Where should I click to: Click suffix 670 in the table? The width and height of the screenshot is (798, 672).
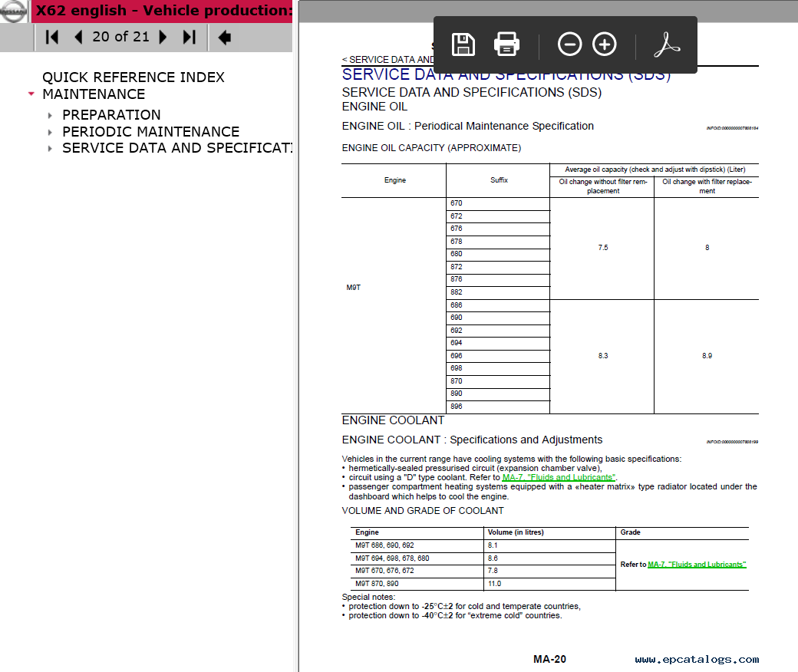tap(456, 203)
